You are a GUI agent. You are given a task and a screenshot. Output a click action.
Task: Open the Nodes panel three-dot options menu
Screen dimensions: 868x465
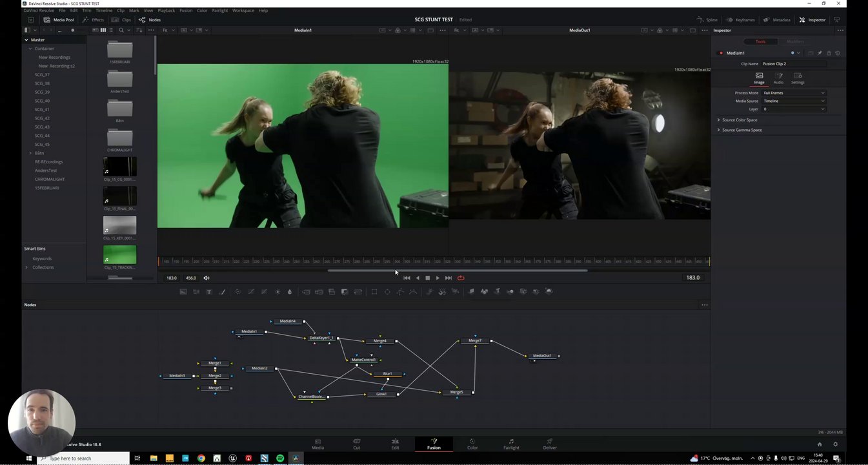[x=705, y=305]
